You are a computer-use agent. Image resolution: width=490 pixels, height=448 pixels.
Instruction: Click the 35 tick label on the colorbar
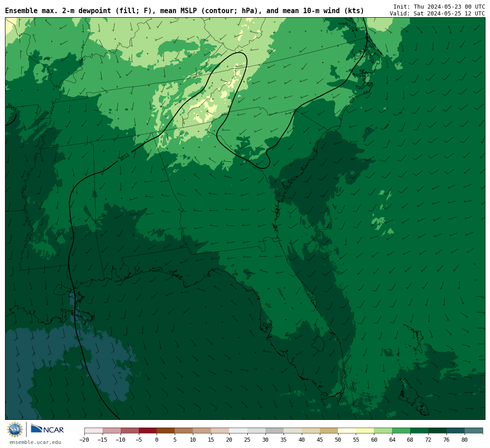point(284,440)
